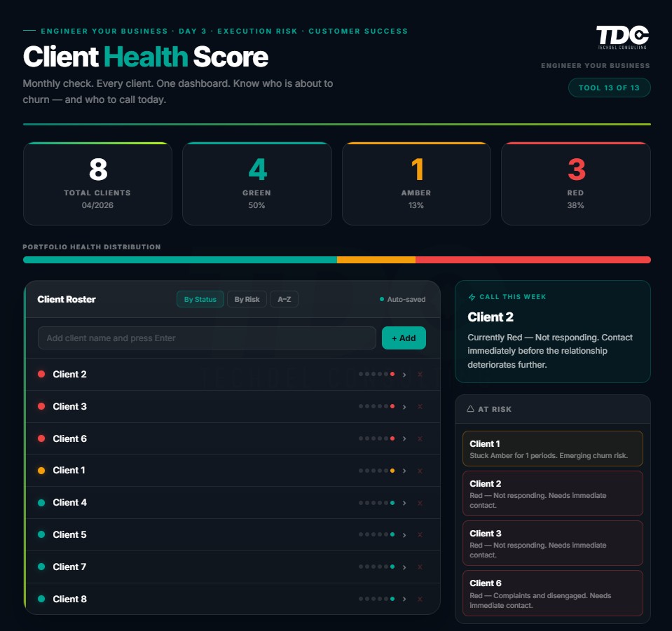Expand the Client 5 row chevron
The height and width of the screenshot is (631, 672).
click(x=404, y=534)
